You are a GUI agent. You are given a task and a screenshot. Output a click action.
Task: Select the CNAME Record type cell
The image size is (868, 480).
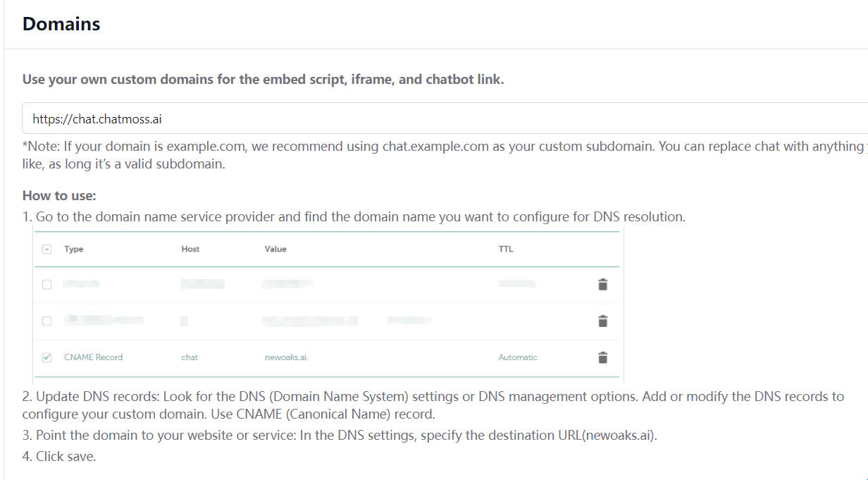point(93,357)
